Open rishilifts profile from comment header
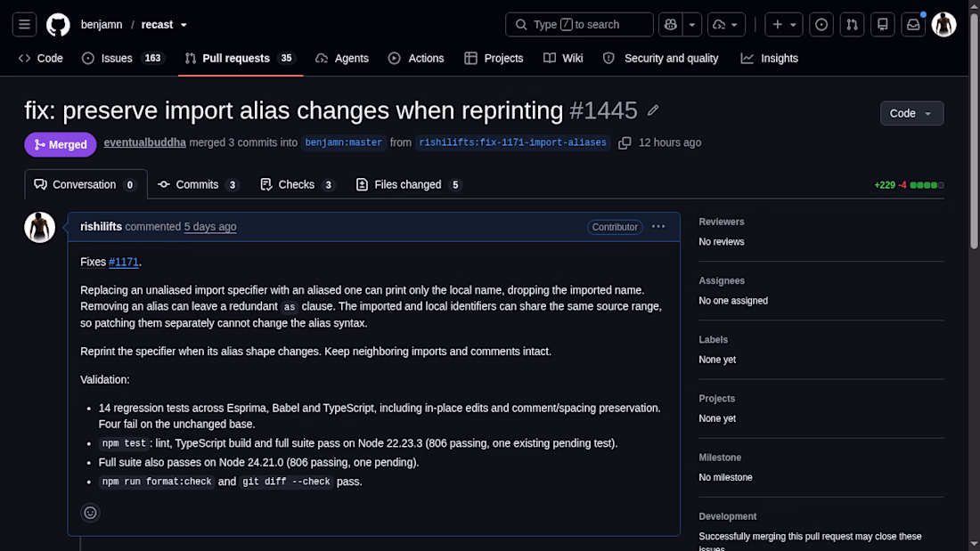The image size is (980, 551). click(x=102, y=227)
